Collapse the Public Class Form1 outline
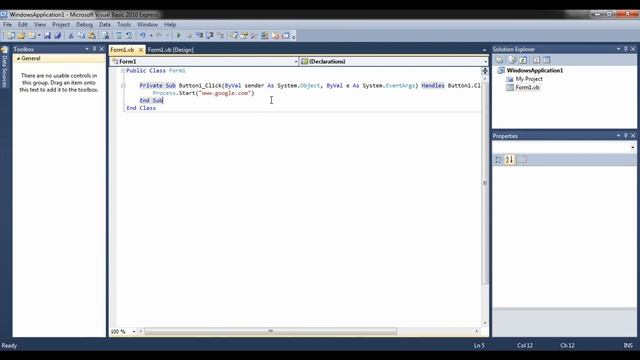The height and width of the screenshot is (360, 640). coord(123,71)
